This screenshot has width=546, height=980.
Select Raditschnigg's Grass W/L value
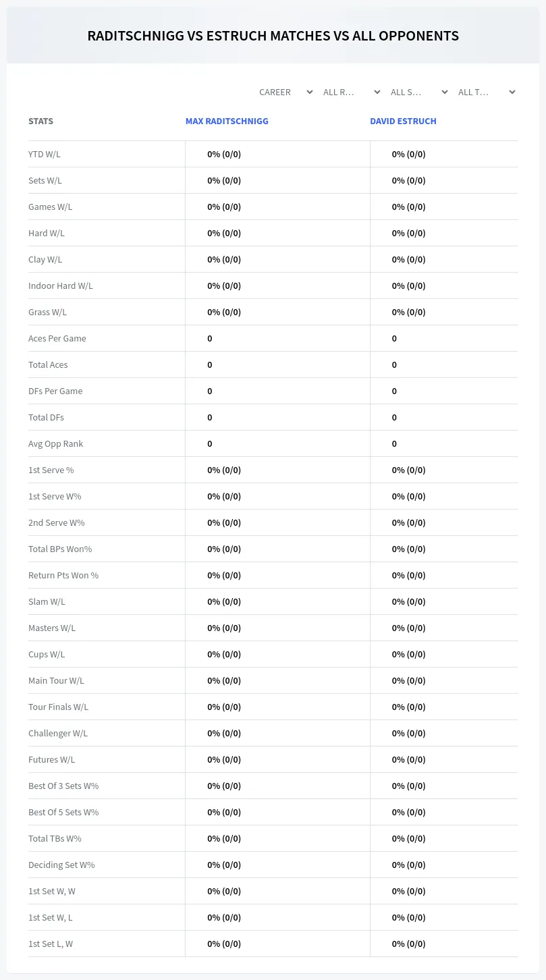tap(224, 312)
